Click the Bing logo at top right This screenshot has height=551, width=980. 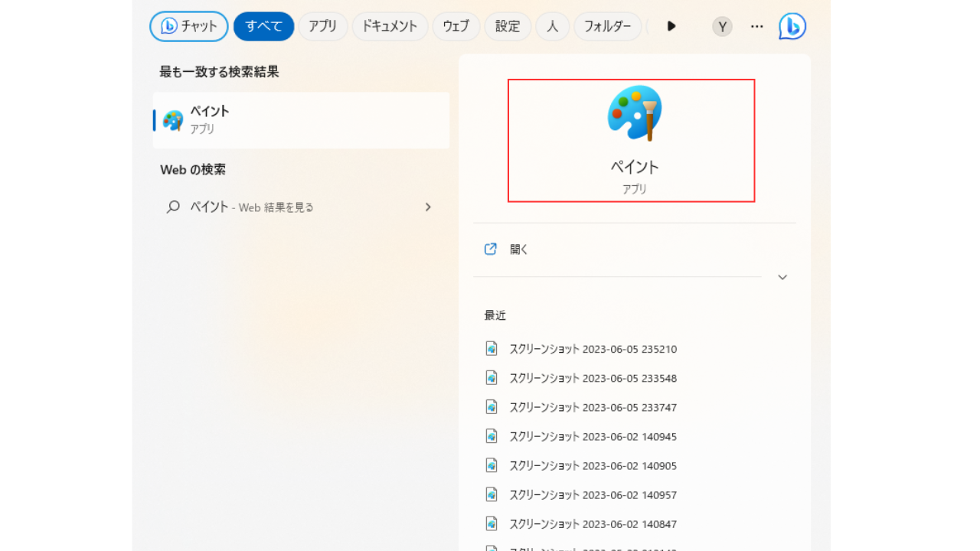point(792,26)
